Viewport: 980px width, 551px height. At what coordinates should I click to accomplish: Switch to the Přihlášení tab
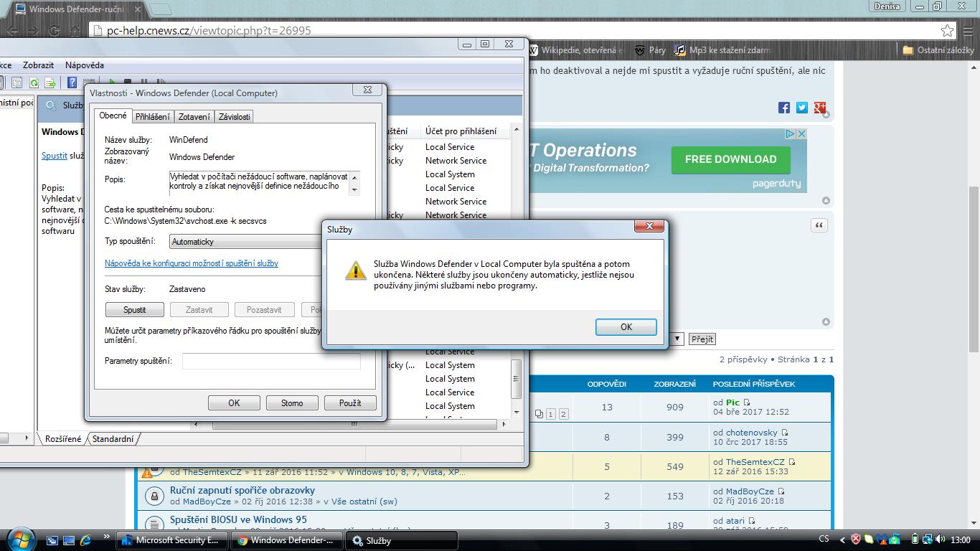coord(153,116)
